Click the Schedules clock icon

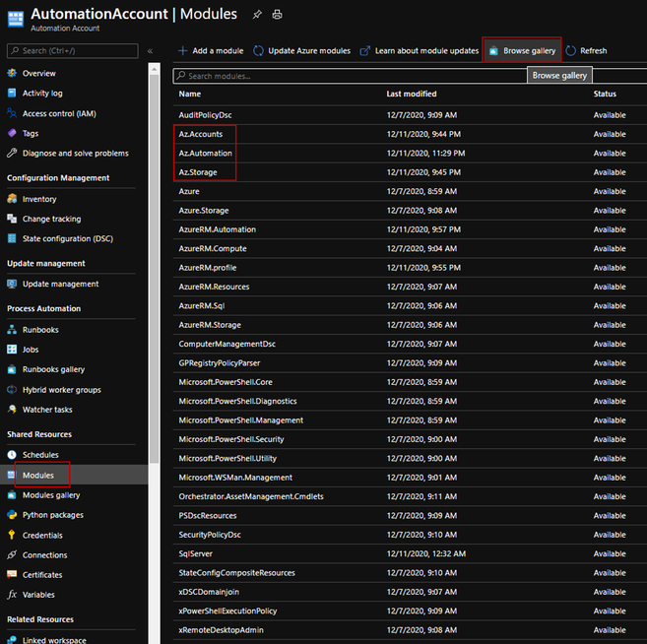click(12, 455)
